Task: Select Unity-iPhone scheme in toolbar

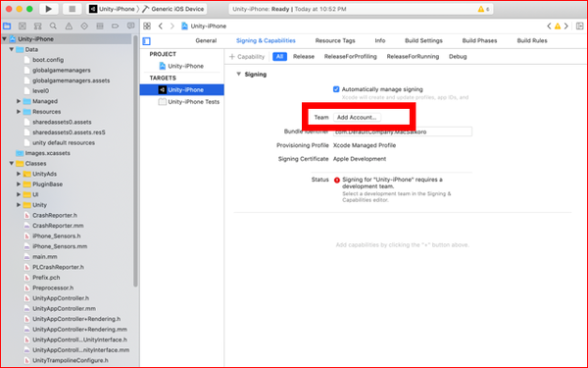Action: tap(112, 9)
